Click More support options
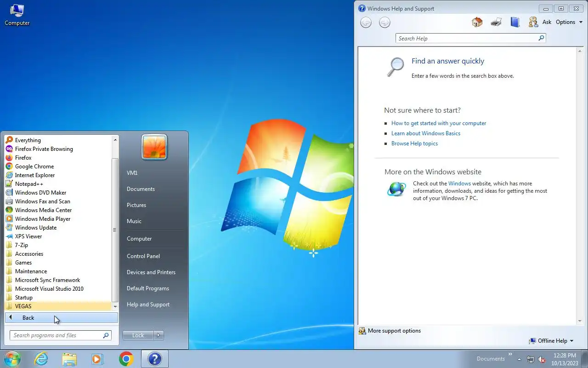 pyautogui.click(x=390, y=331)
